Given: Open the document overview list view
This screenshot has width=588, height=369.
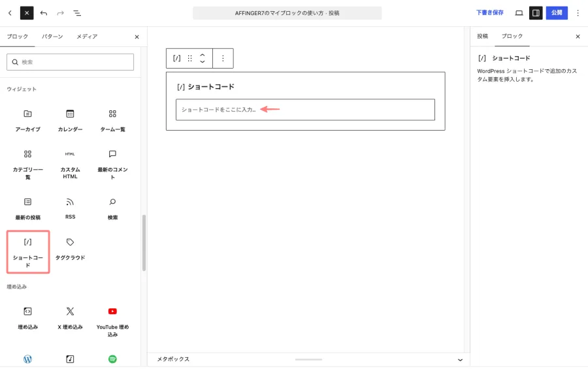Looking at the screenshot, I should click(77, 13).
